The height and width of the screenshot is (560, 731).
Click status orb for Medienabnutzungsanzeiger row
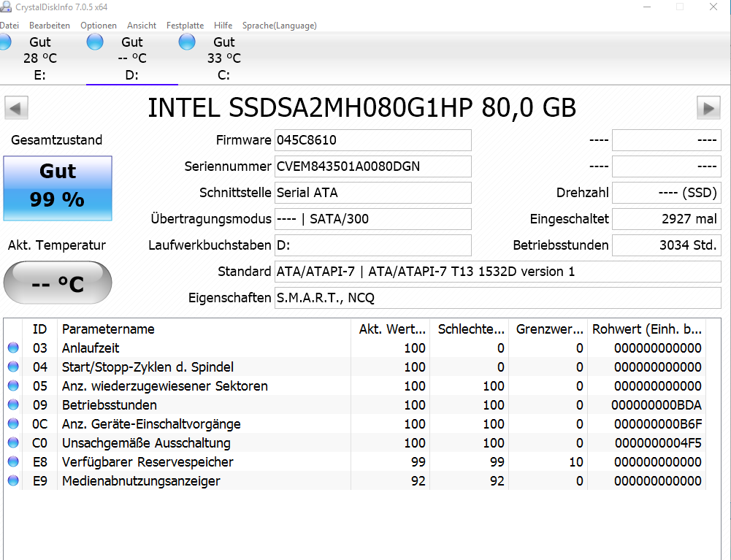tap(13, 481)
